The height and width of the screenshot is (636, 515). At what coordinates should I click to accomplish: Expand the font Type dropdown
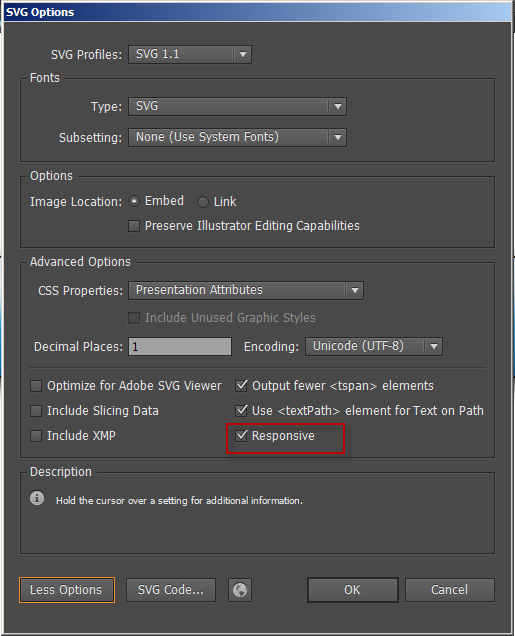(x=237, y=106)
